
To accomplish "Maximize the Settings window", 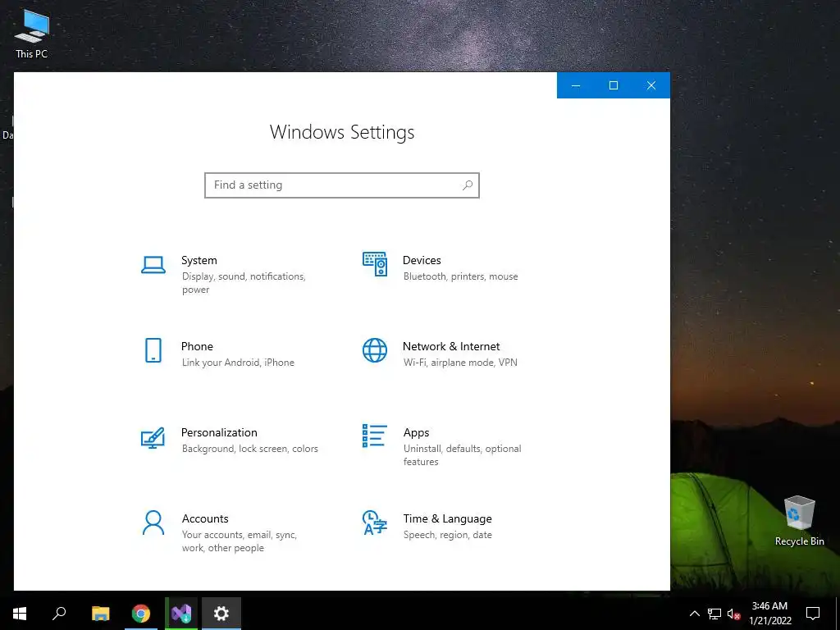I will [x=614, y=85].
